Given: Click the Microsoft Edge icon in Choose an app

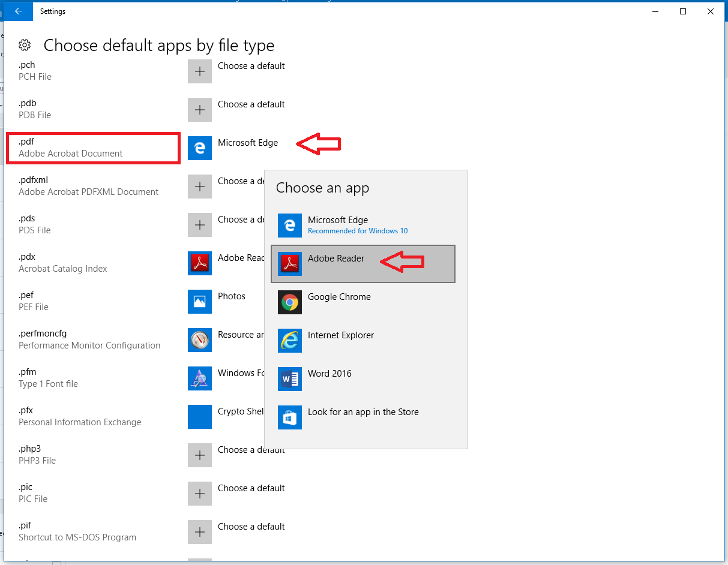Looking at the screenshot, I should coord(290,226).
